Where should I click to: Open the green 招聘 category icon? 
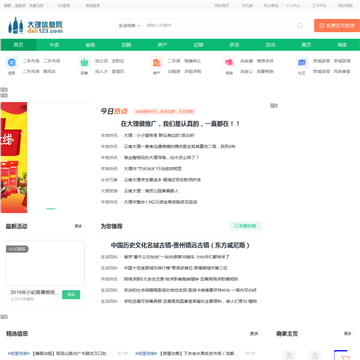[84, 62]
